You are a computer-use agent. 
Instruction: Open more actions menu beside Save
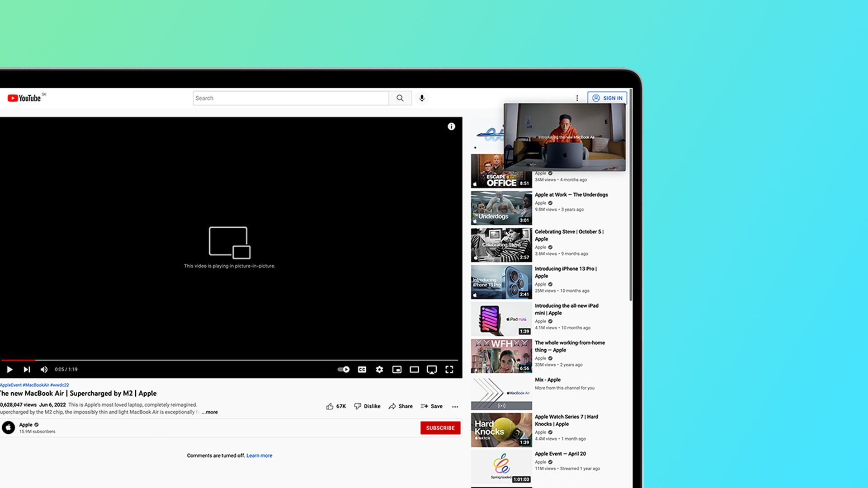tap(455, 407)
